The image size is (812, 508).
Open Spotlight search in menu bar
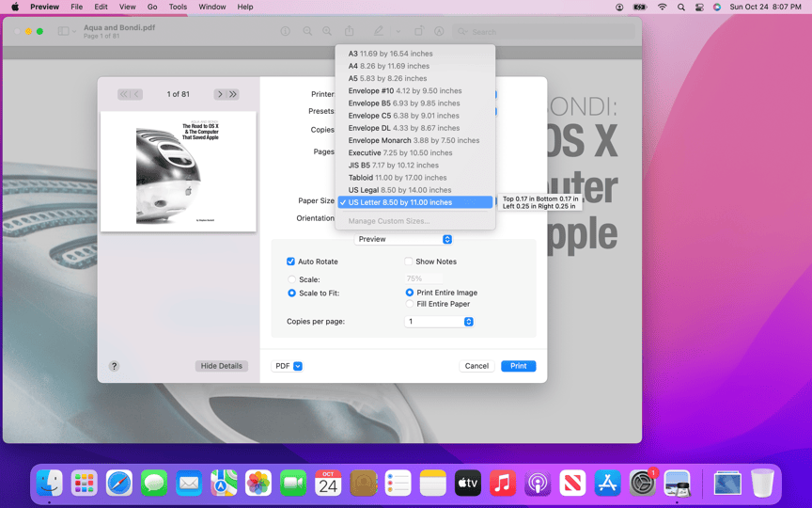click(681, 7)
